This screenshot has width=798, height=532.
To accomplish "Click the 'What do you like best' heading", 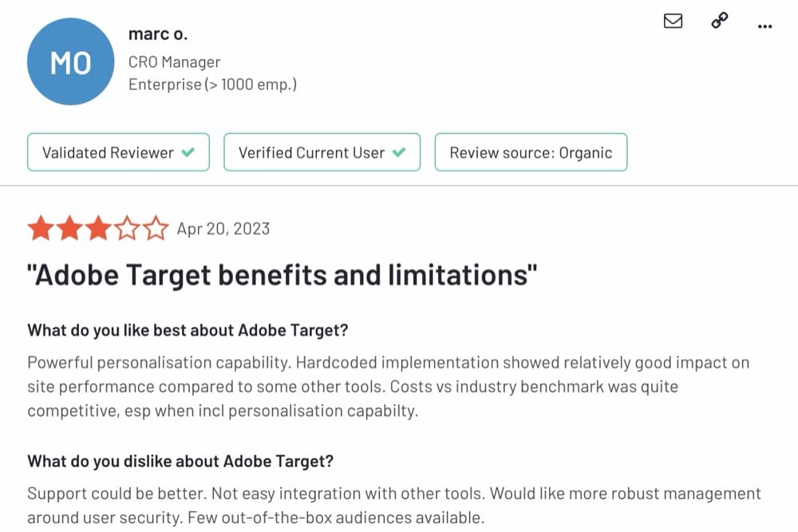I will pos(188,329).
